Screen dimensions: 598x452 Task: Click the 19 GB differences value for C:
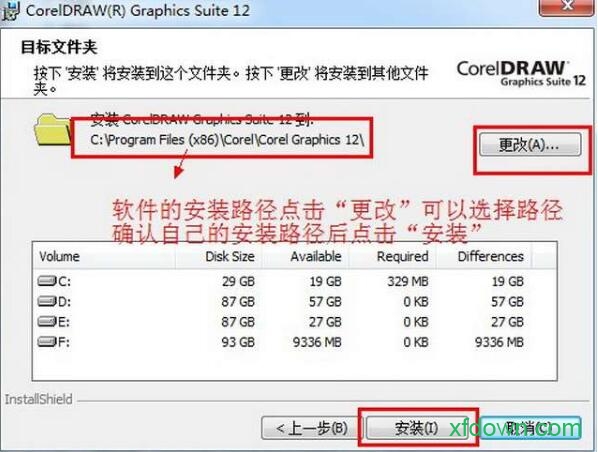pyautogui.click(x=507, y=281)
